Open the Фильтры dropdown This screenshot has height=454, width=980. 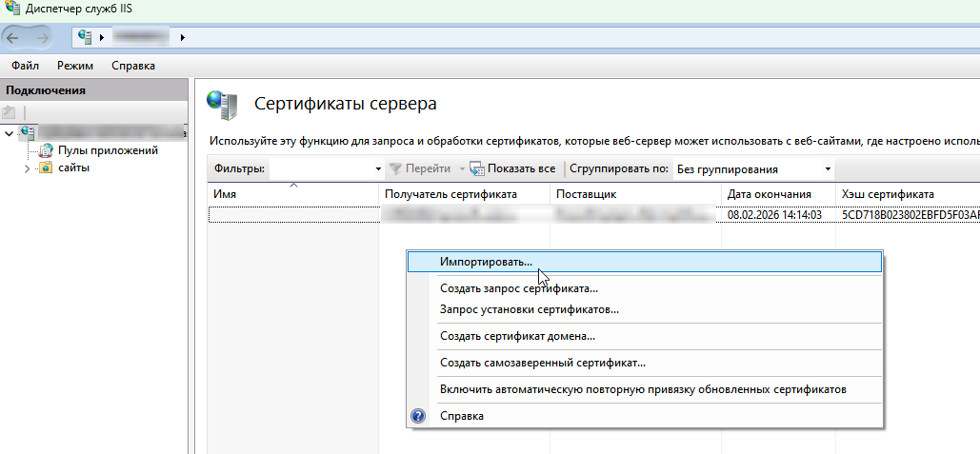(x=378, y=169)
